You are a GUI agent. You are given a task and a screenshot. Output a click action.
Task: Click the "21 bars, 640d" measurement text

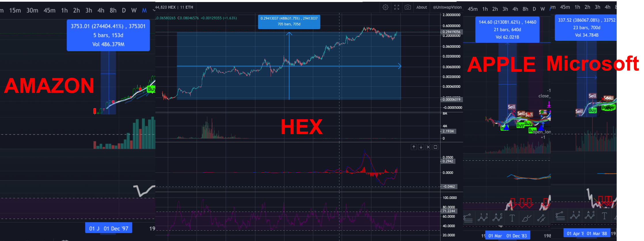tap(507, 30)
